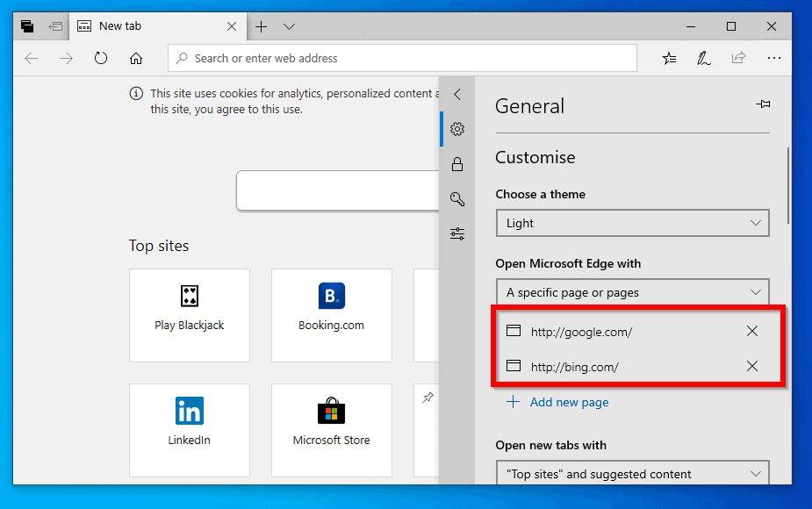Screen dimensions: 812x509
Task: Click the address bar search field
Action: pyautogui.click(x=402, y=58)
